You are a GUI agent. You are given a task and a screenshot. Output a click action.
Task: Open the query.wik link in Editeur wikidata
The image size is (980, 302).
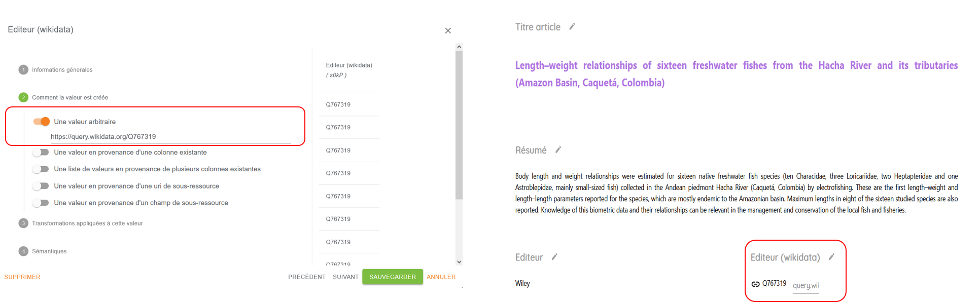806,285
